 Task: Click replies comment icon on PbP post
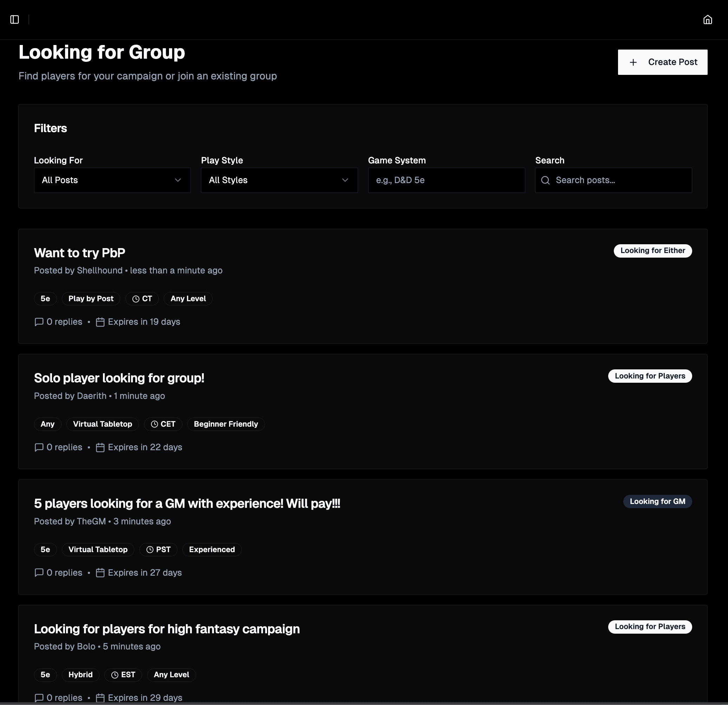[39, 322]
